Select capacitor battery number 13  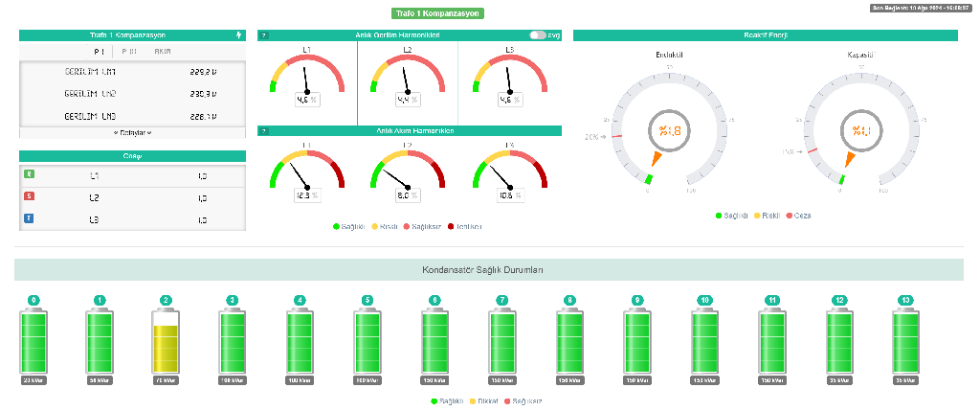click(904, 341)
